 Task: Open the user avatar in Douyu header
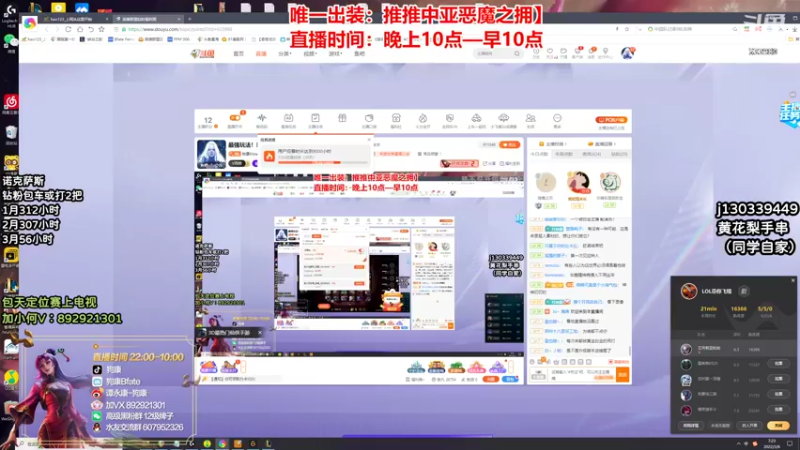click(627, 53)
